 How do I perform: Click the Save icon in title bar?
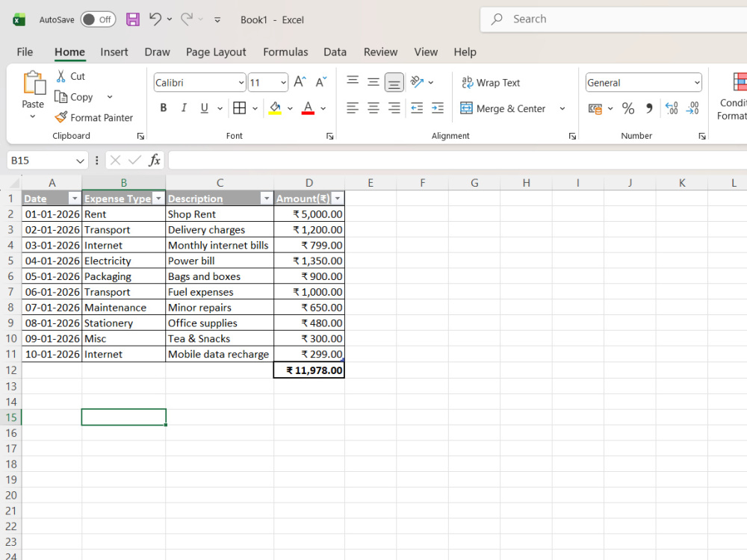point(132,19)
